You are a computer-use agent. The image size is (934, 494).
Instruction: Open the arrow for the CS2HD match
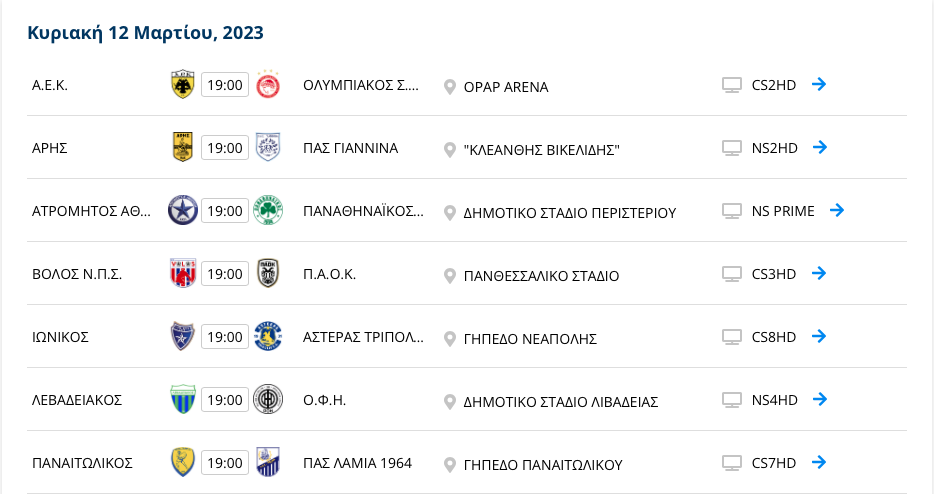pyautogui.click(x=819, y=84)
